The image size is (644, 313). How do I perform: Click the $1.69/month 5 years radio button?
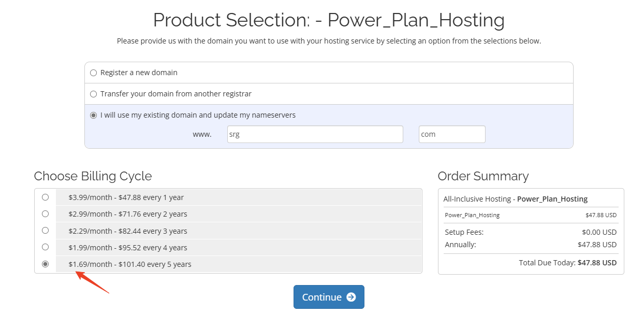coord(46,264)
